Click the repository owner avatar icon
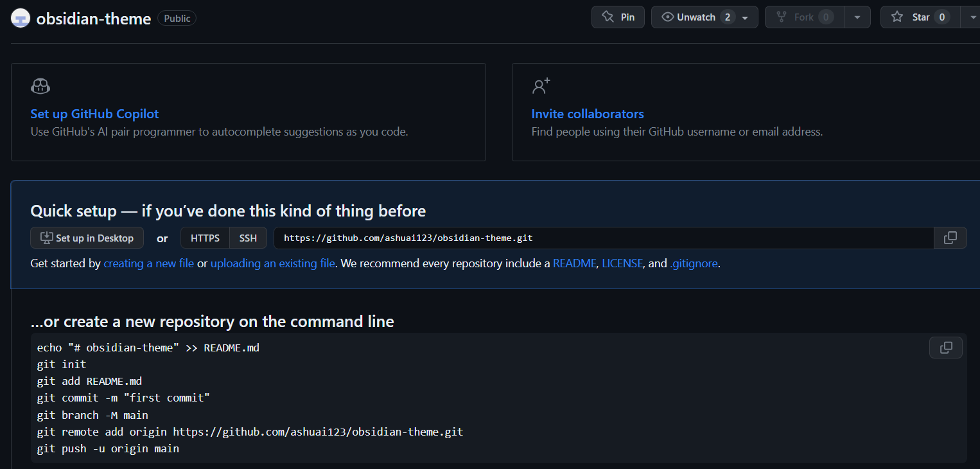Image resolution: width=980 pixels, height=469 pixels. [x=21, y=18]
